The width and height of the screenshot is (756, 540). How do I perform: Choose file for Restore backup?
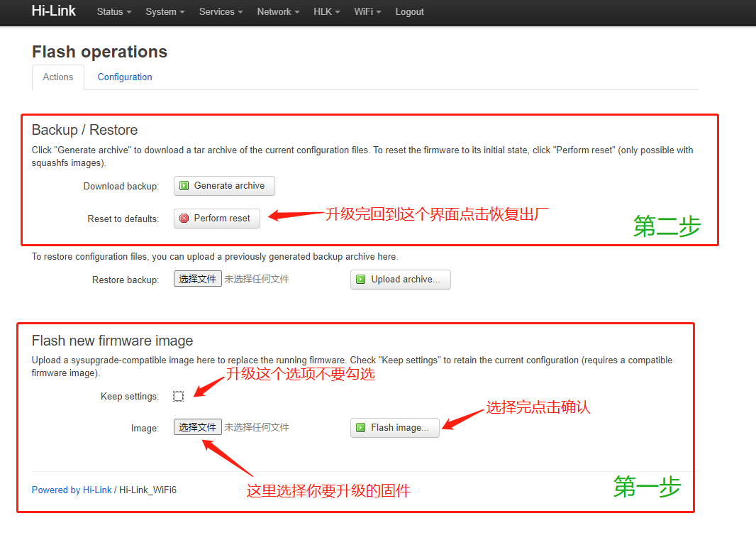198,279
